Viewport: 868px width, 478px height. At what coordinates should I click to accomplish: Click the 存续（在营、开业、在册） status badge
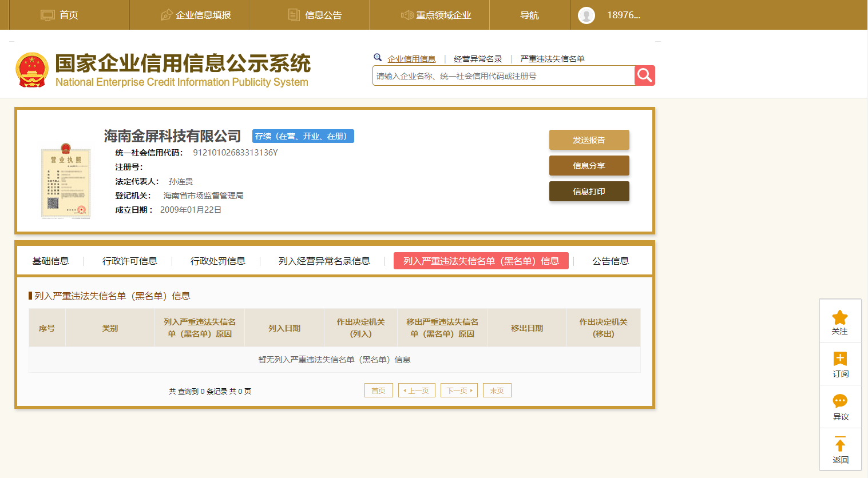click(303, 136)
